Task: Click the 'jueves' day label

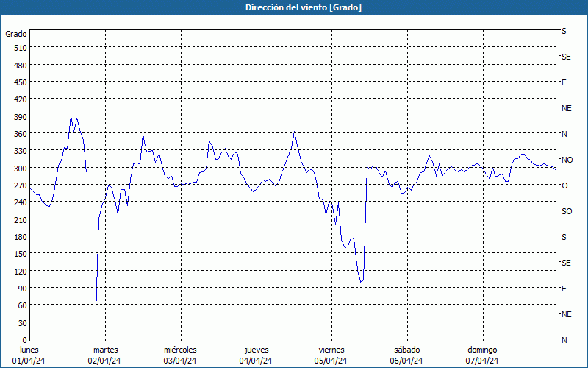Action: click(257, 350)
